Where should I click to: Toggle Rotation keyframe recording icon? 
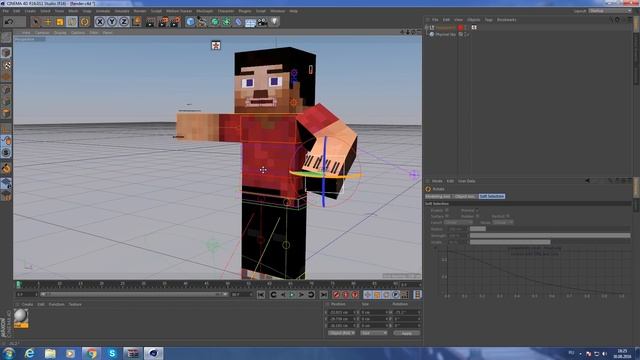point(387,295)
